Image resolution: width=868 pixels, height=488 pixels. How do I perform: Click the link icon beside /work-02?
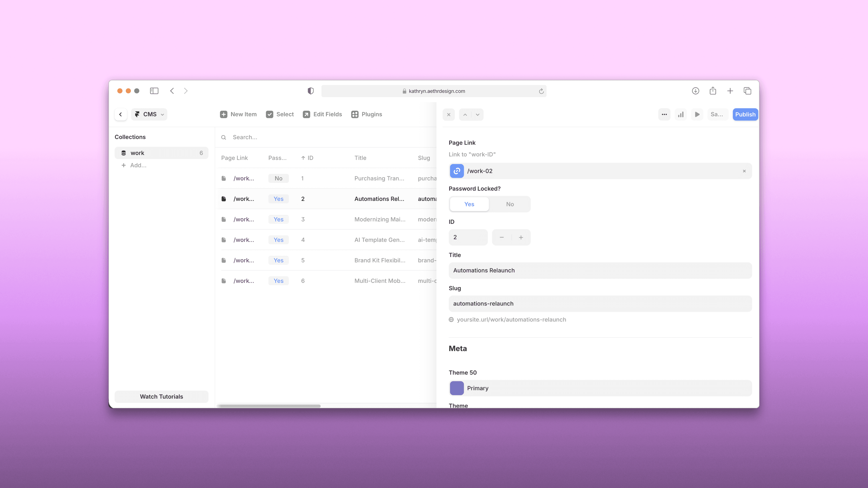point(457,171)
